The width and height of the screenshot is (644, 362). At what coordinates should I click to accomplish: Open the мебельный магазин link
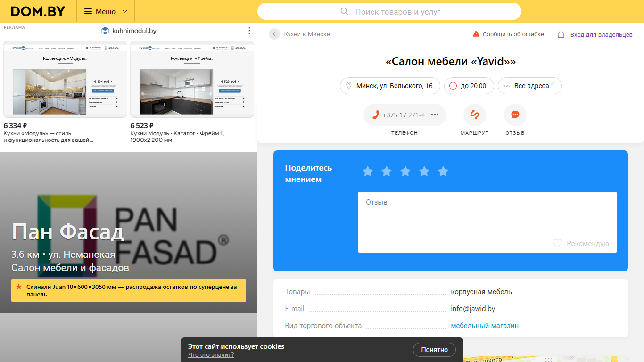pos(485,326)
